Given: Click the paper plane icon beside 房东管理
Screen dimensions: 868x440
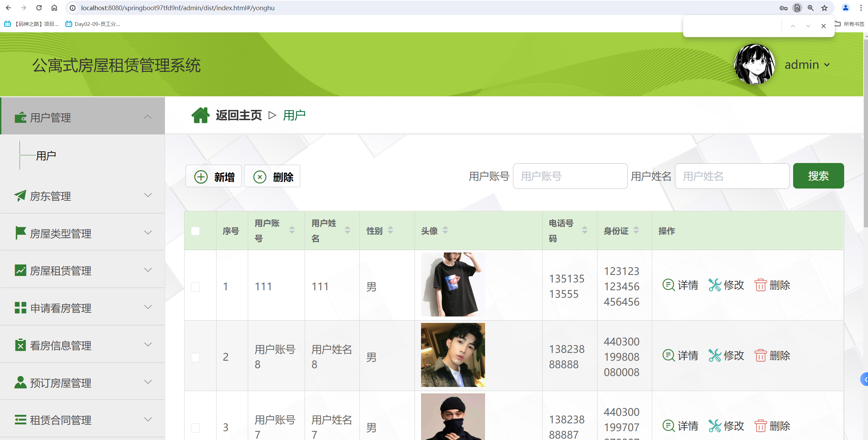Looking at the screenshot, I should [20, 196].
